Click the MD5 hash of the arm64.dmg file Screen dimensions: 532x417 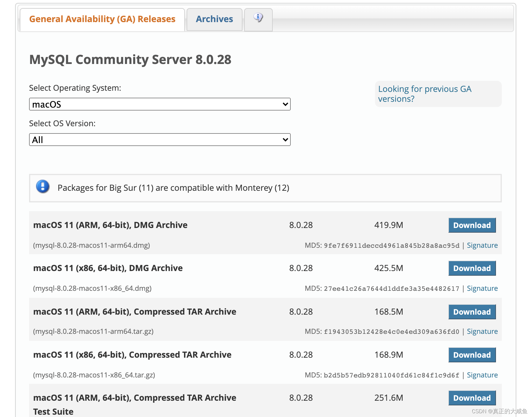pyautogui.click(x=391, y=246)
